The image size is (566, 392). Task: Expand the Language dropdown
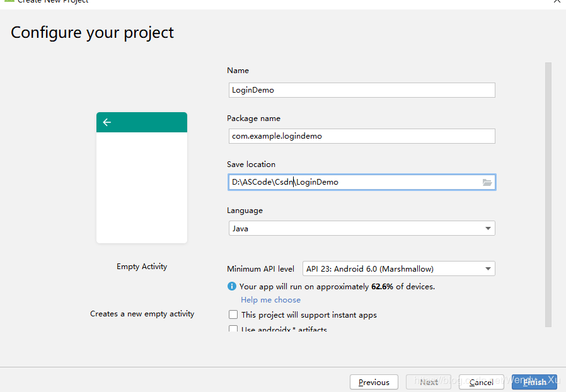pos(488,228)
